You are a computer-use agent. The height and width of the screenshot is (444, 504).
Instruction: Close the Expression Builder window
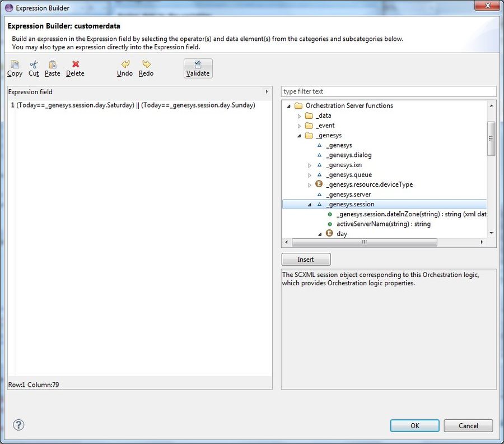487,6
